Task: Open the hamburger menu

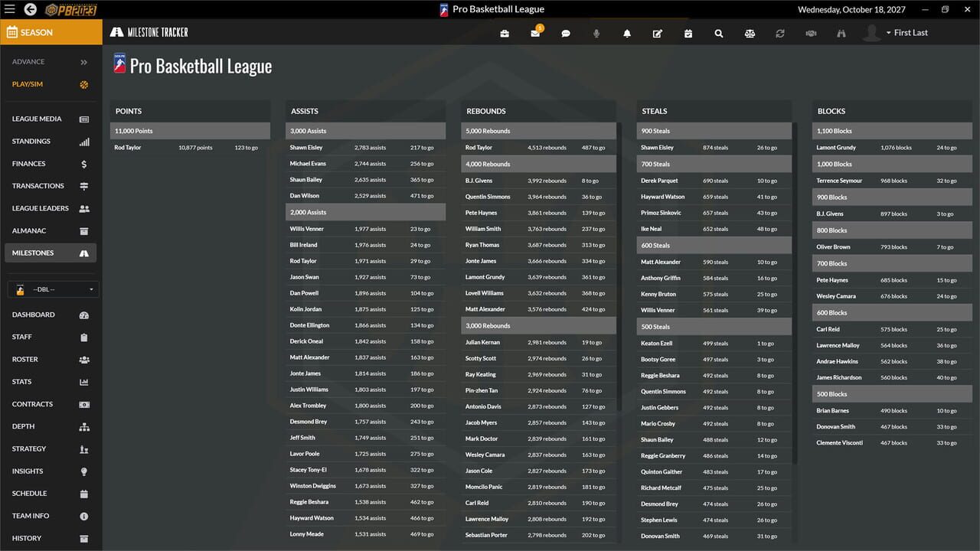Action: pos(9,9)
